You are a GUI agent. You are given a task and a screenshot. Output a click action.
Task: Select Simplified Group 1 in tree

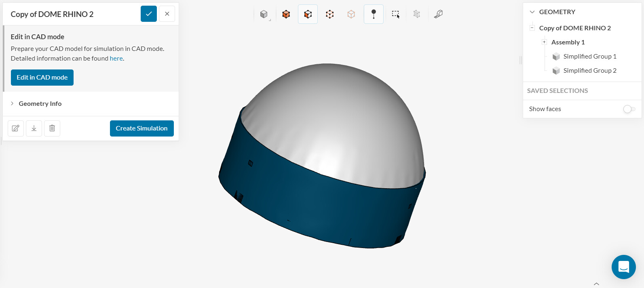click(590, 57)
